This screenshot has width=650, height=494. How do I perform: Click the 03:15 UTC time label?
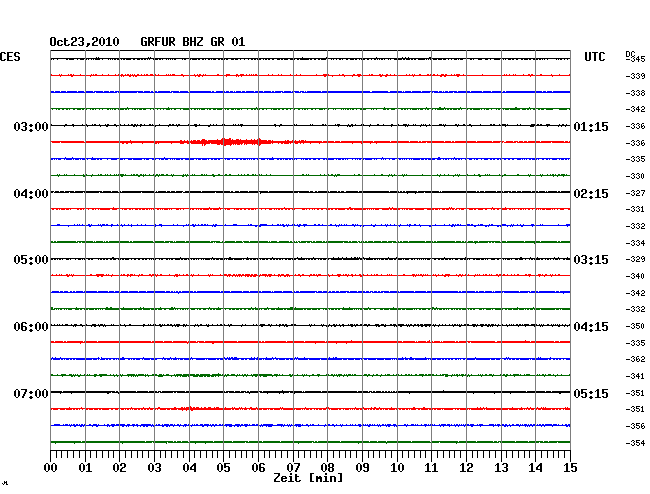pyautogui.click(x=591, y=260)
